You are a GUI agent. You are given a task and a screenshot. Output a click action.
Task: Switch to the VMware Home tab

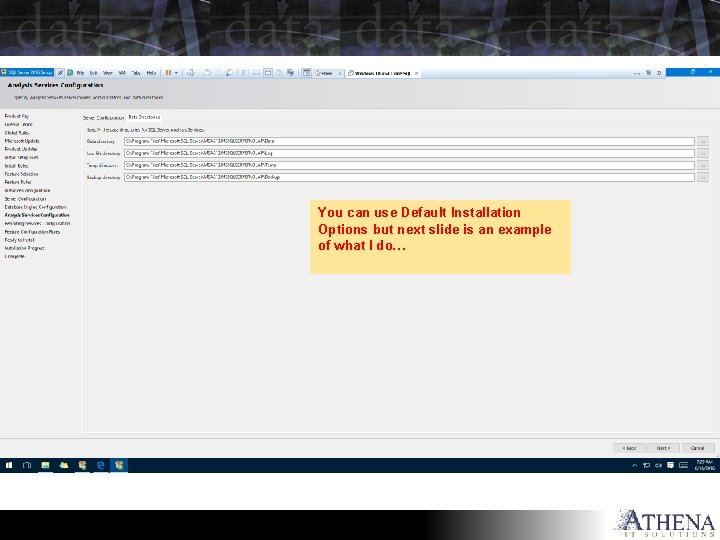[325, 73]
